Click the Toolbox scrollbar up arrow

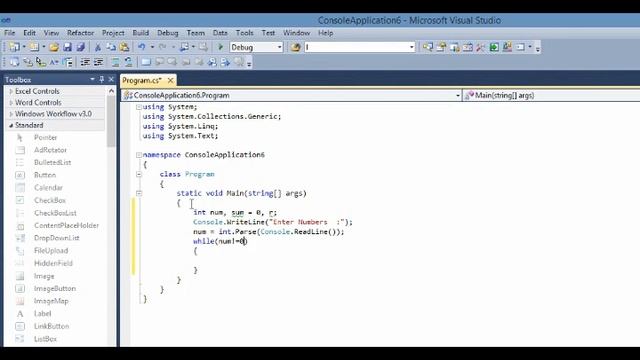[x=111, y=91]
